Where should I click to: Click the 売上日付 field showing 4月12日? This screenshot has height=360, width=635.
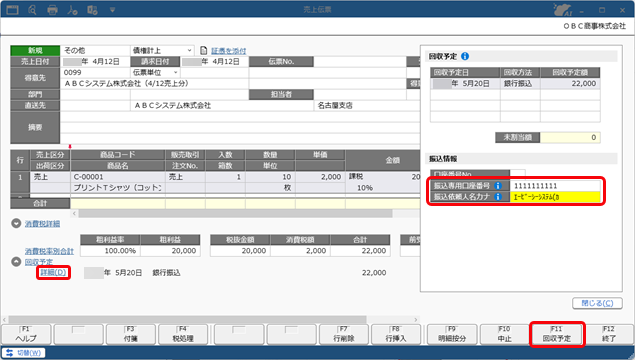(95, 62)
